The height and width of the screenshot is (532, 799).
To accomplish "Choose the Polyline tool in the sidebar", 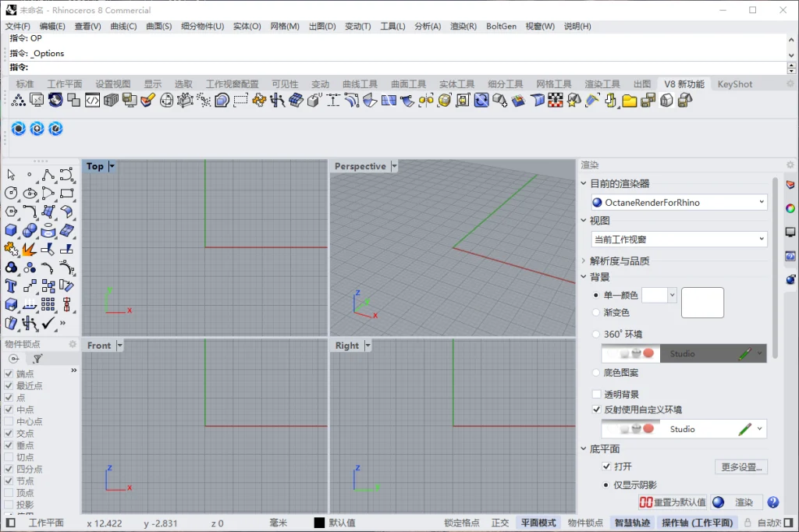I will click(x=48, y=175).
